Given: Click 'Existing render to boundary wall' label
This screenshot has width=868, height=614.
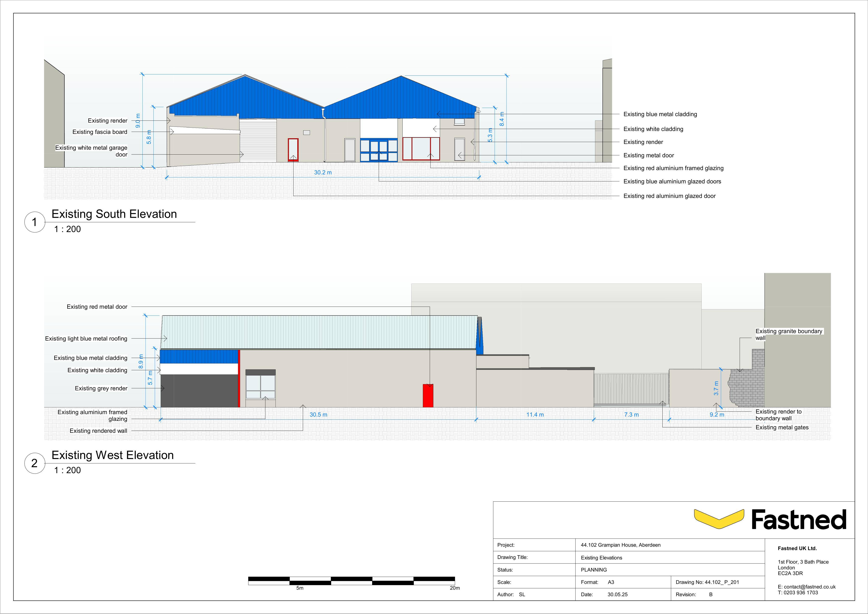Looking at the screenshot, I should pyautogui.click(x=778, y=415).
